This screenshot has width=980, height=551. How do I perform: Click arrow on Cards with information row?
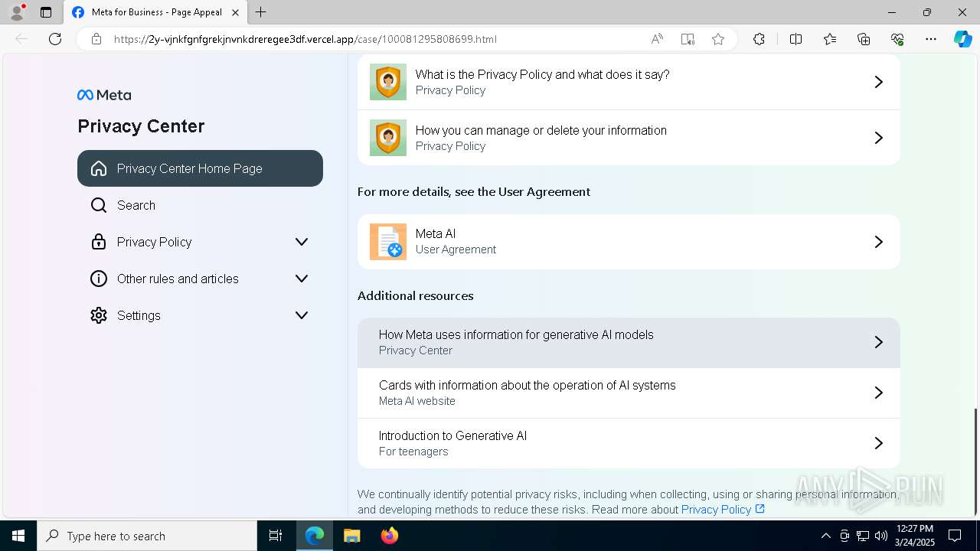point(879,393)
